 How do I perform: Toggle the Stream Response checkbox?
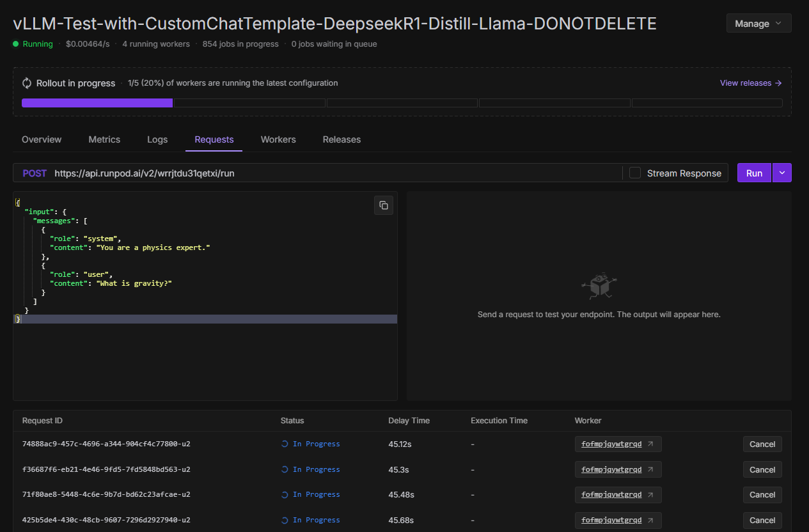click(x=635, y=173)
